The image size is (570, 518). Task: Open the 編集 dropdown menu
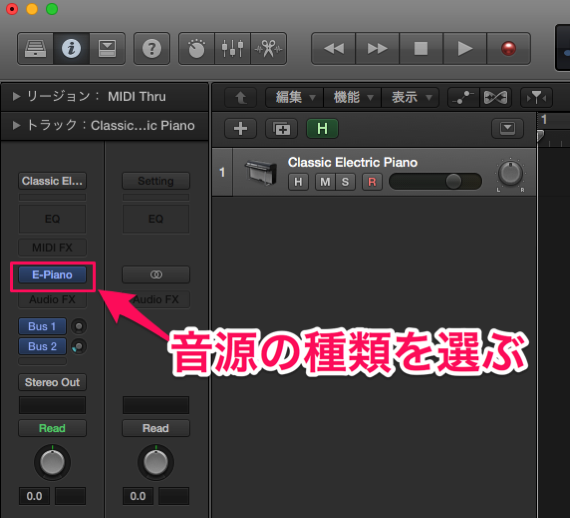(x=294, y=97)
